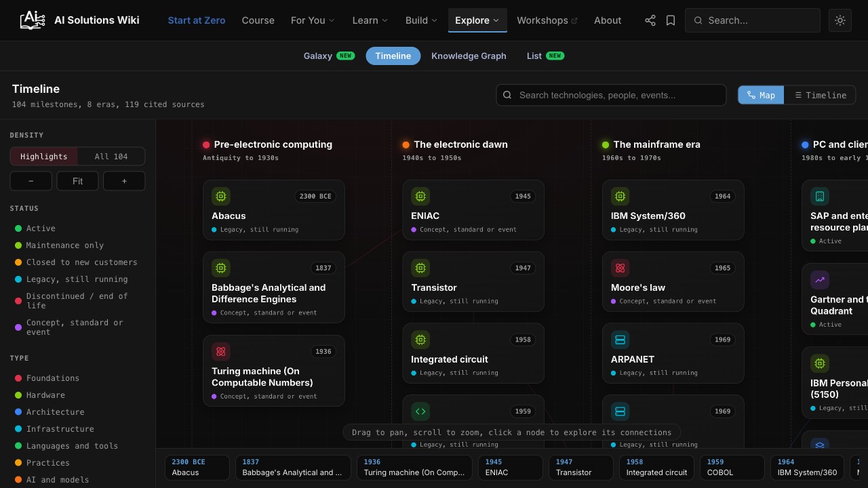The width and height of the screenshot is (868, 488).
Task: Jump to 1936 Turing machine timeline chip
Action: point(414,468)
